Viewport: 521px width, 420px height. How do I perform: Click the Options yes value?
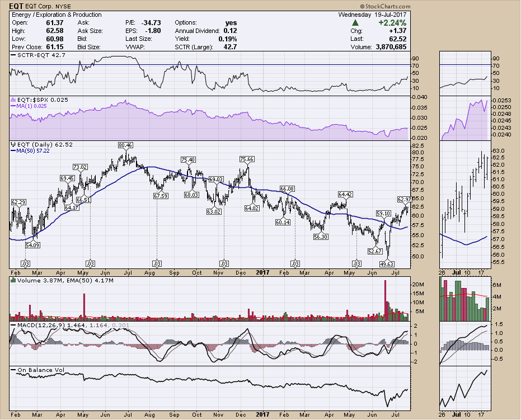tap(231, 22)
